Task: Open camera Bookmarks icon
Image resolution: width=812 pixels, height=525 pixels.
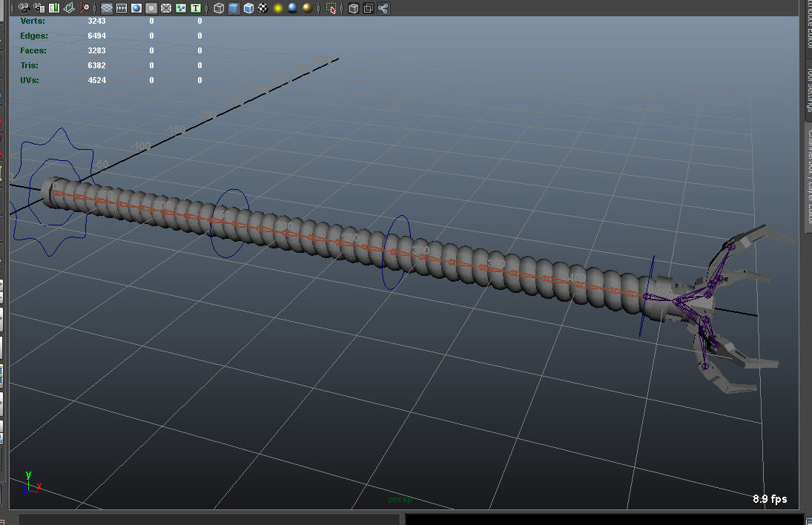Action: 54,7
